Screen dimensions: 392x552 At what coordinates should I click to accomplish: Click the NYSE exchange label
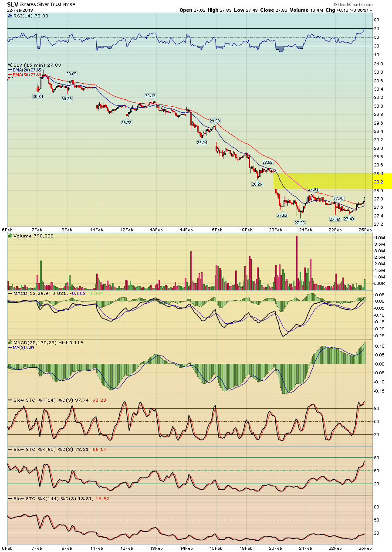click(x=69, y=4)
